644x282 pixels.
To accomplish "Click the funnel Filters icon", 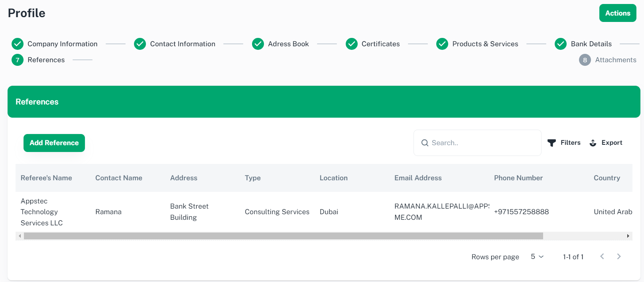I will coord(551,143).
